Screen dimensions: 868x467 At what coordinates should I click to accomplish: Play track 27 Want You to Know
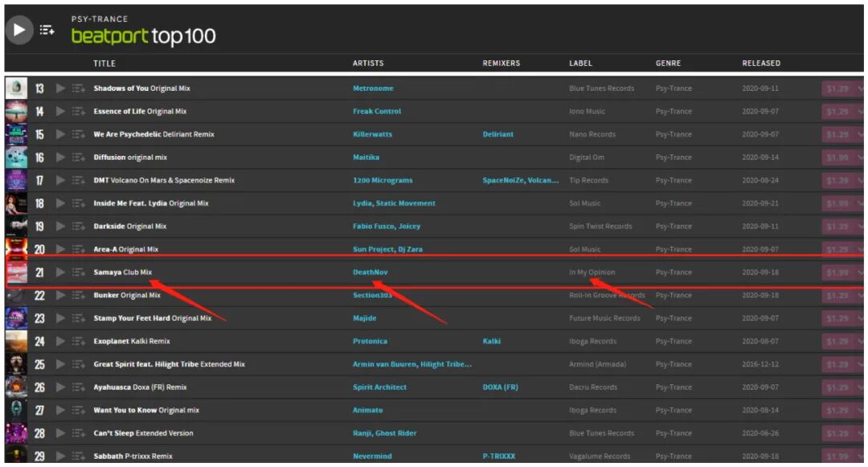point(60,410)
